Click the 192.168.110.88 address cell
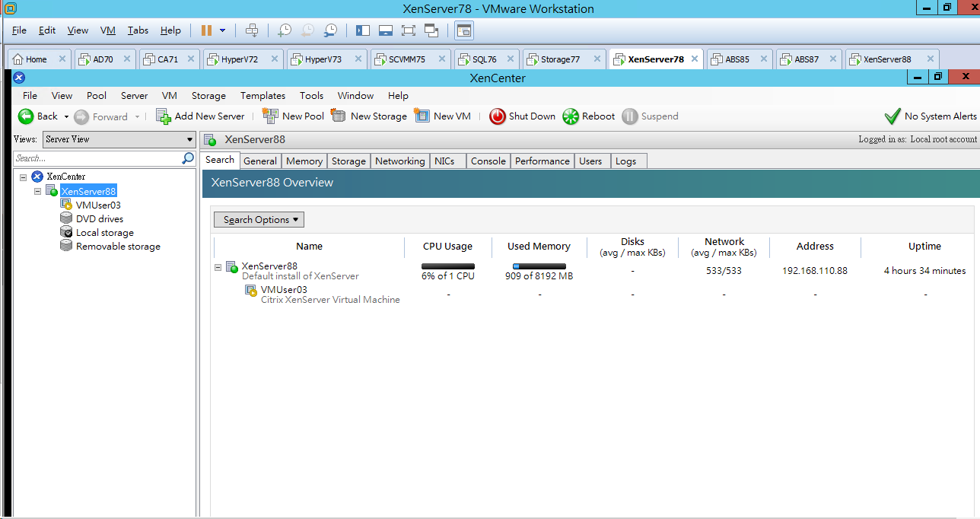 tap(815, 271)
